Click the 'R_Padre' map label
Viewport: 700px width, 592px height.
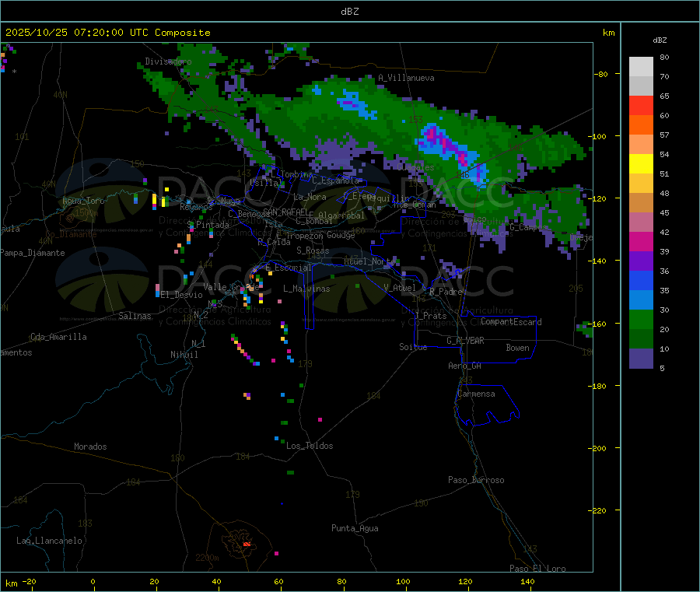(446, 292)
